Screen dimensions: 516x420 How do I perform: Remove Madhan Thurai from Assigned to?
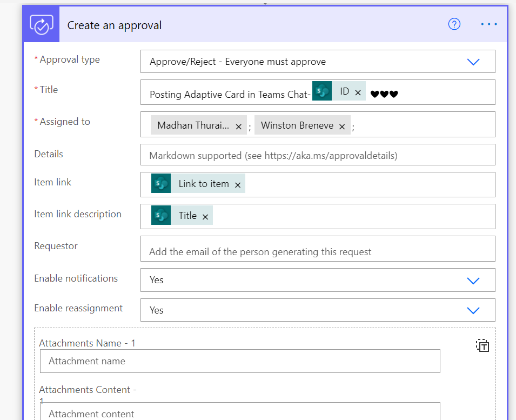click(x=239, y=126)
